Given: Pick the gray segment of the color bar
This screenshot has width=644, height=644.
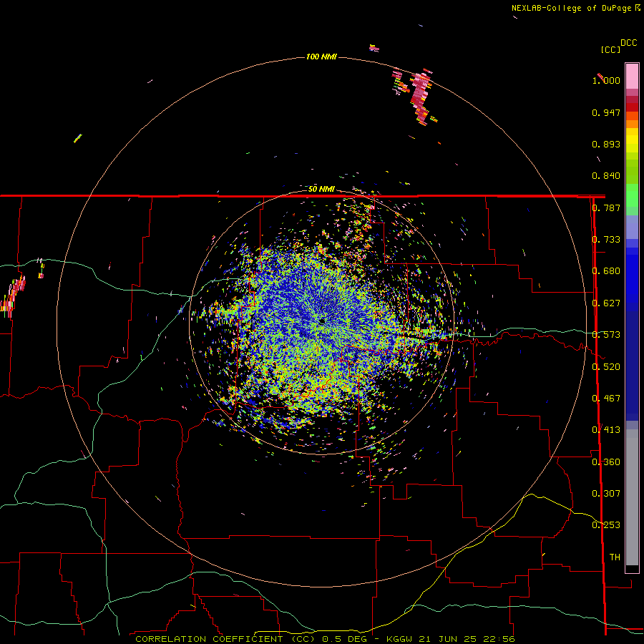Looking at the screenshot, I should pos(632,497).
